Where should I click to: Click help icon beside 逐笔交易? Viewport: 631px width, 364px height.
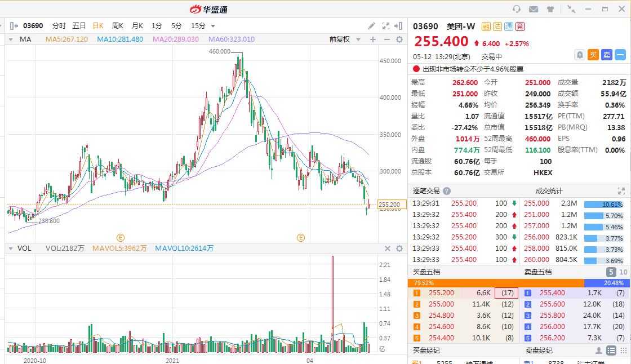pyautogui.click(x=447, y=191)
